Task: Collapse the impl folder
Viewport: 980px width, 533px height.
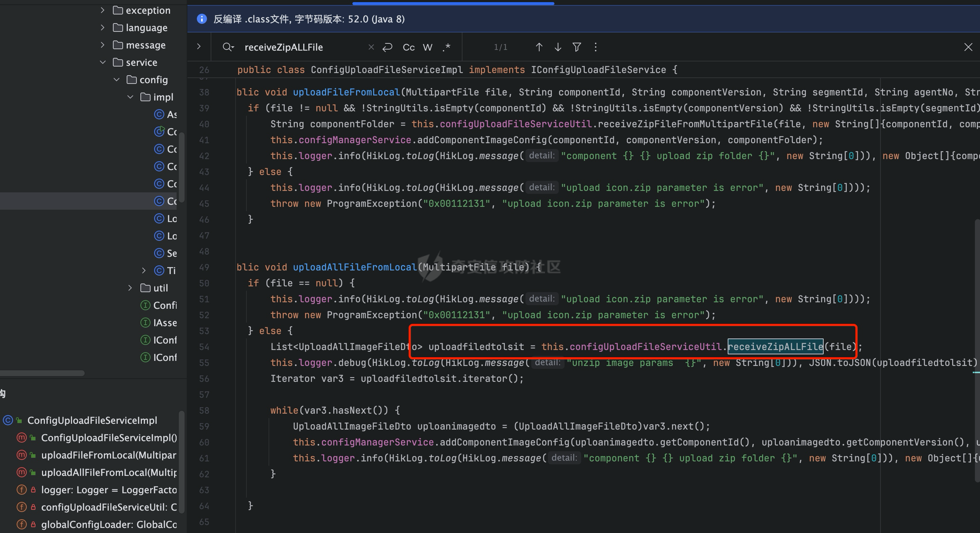Action: pyautogui.click(x=130, y=97)
